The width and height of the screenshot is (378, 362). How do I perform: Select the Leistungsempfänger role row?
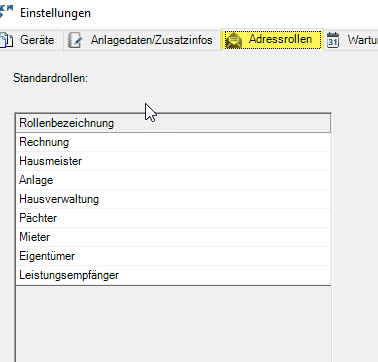pos(173,275)
